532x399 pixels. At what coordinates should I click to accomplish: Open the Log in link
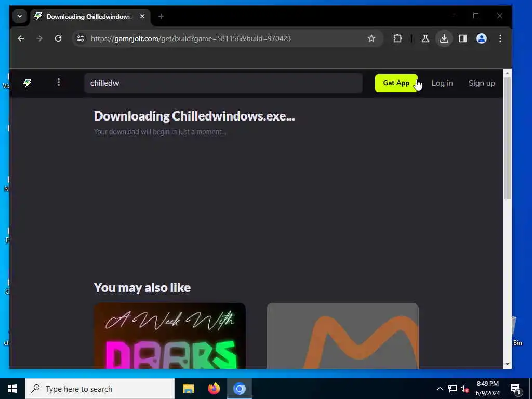click(442, 83)
